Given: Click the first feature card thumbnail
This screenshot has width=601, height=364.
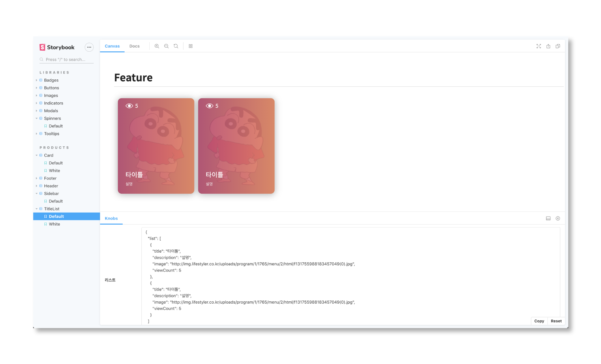Looking at the screenshot, I should 156,146.
